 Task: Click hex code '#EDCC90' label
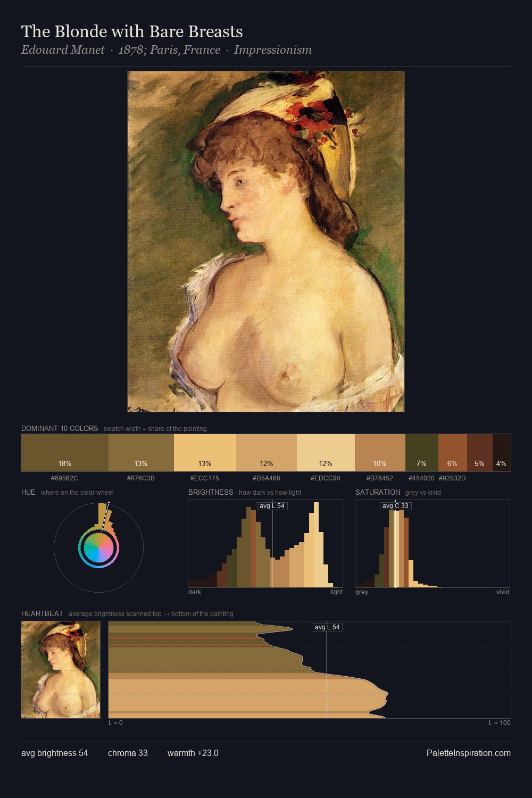point(326,478)
